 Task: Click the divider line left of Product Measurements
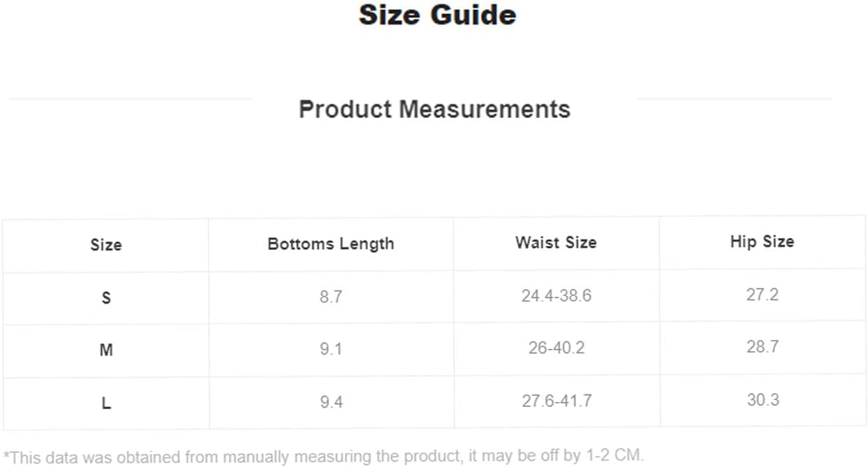coord(131,99)
